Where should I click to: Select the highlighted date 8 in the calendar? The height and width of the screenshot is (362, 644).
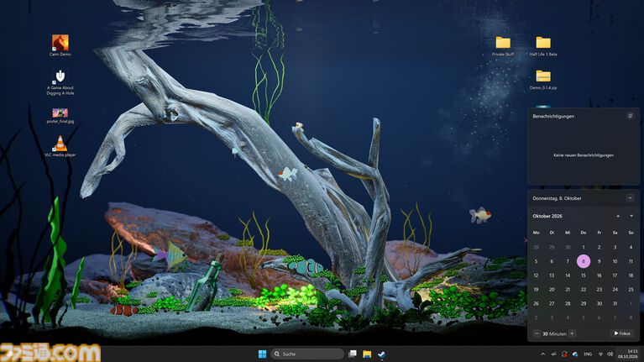[x=584, y=261]
